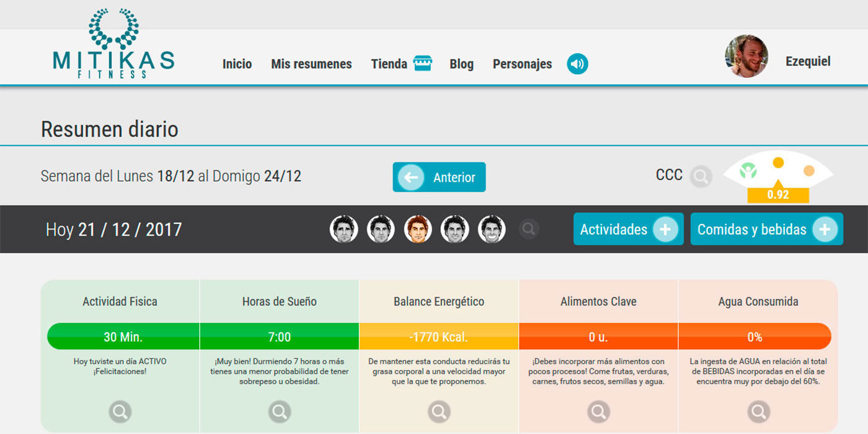This screenshot has height=434, width=868.
Task: Click the Tienda shop icon
Action: tap(423, 63)
